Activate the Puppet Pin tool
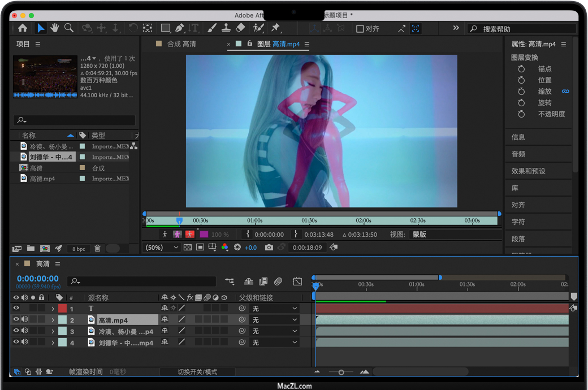Viewport: 588px width, 390px height. pos(275,28)
